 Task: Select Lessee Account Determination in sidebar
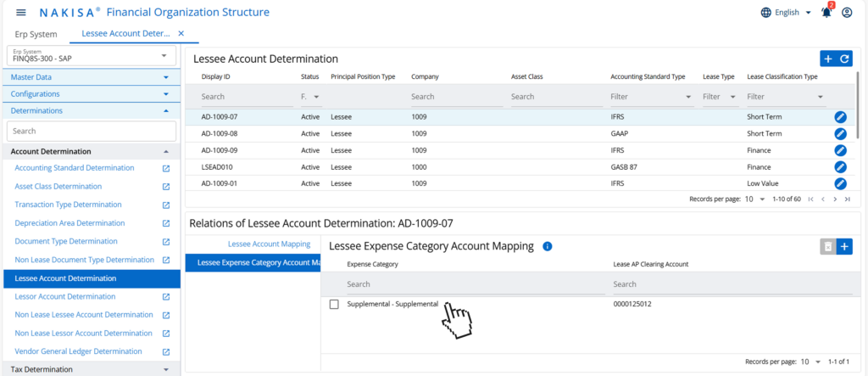[92, 278]
